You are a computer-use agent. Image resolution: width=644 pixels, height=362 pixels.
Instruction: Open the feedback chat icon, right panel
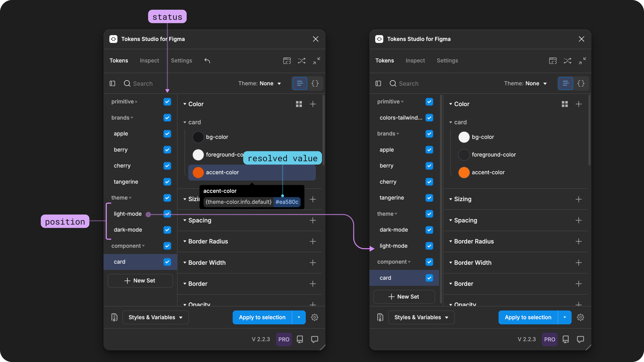tap(580, 339)
